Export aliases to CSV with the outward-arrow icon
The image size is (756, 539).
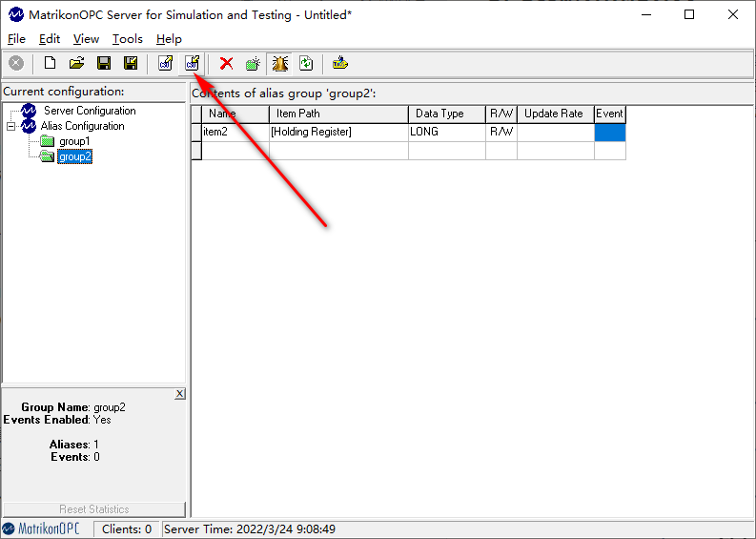coord(165,63)
